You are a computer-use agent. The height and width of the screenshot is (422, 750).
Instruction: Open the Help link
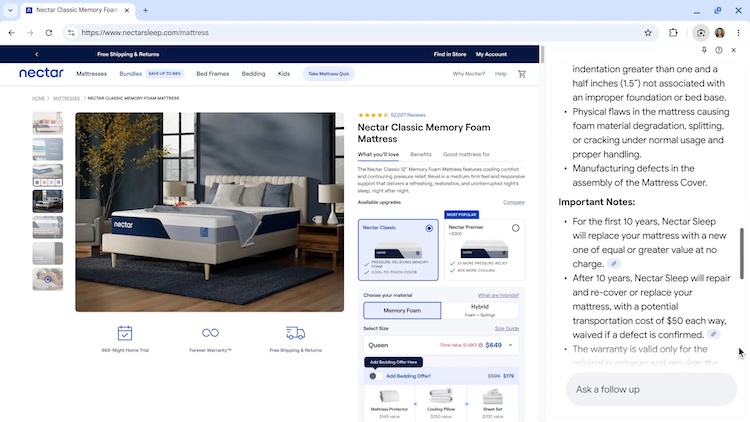[x=500, y=74]
